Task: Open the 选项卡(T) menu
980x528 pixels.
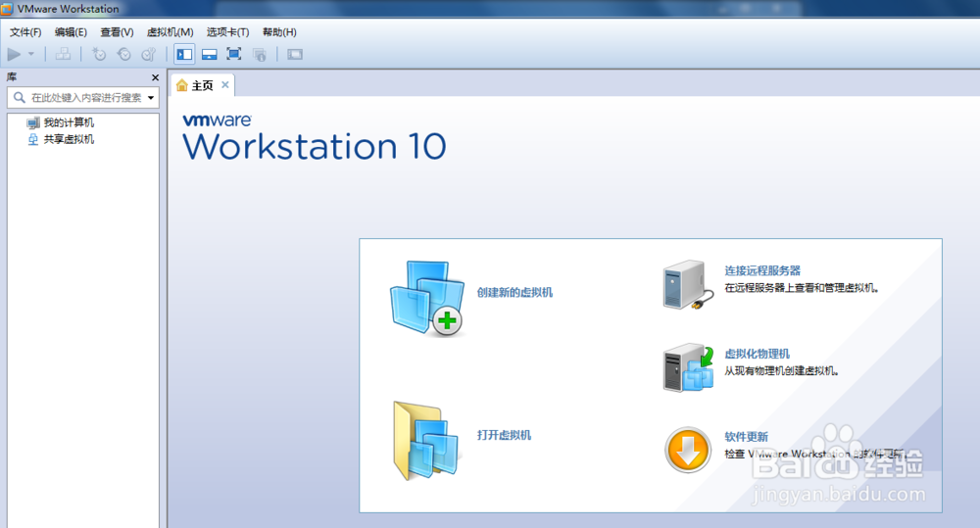Action: point(227,32)
